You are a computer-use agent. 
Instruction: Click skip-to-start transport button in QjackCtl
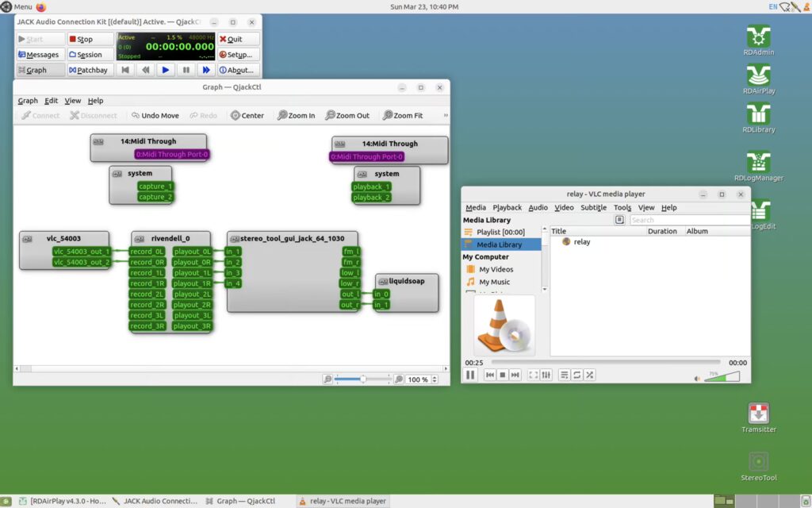click(125, 70)
